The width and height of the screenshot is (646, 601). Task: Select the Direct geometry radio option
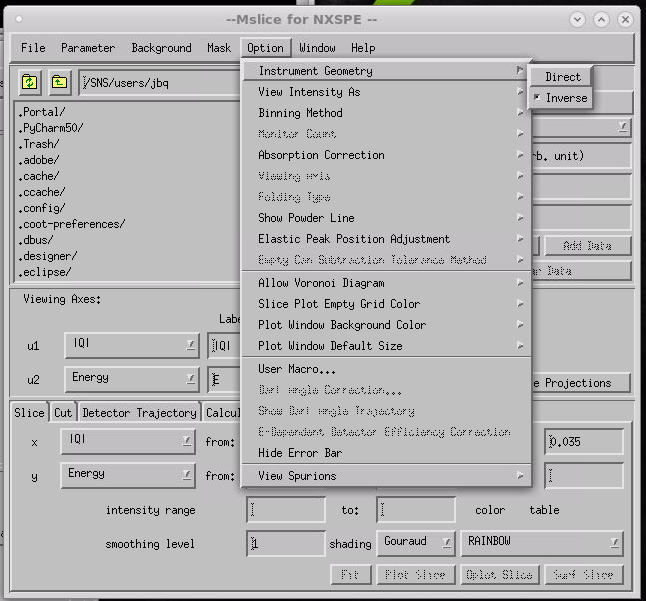click(561, 77)
